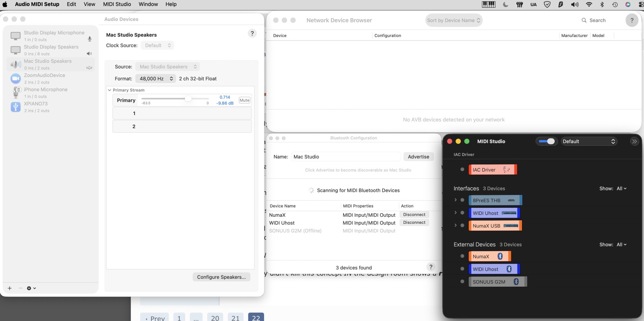Image resolution: width=644 pixels, height=321 pixels.
Task: Click the MIDI Studio toolbar overflow chevrons
Action: tap(634, 142)
